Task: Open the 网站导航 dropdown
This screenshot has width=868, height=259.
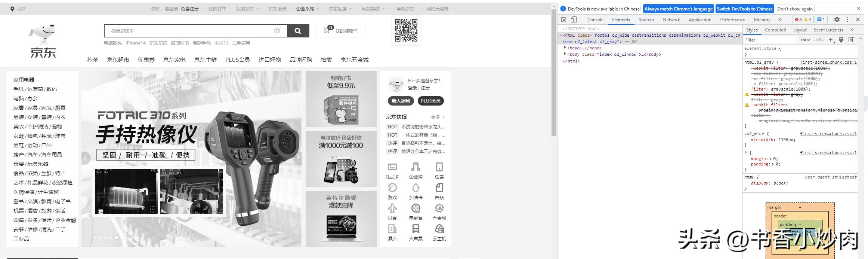Action: click(373, 9)
